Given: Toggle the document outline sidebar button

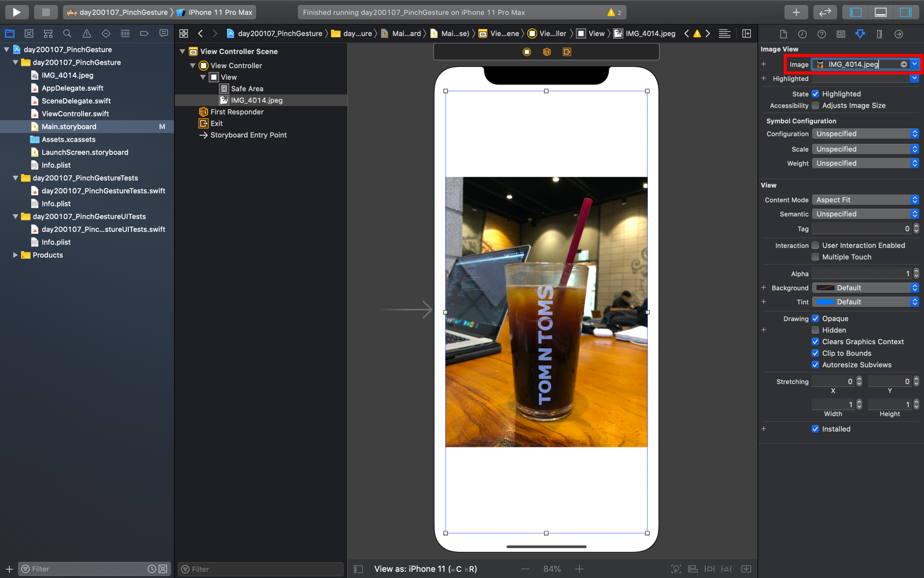Looking at the screenshot, I should (359, 569).
